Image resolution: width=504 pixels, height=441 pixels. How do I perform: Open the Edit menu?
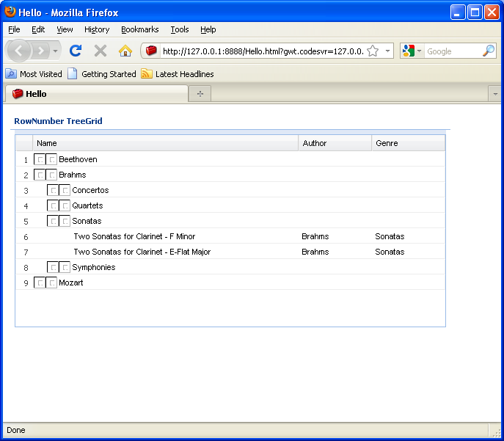[x=38, y=29]
